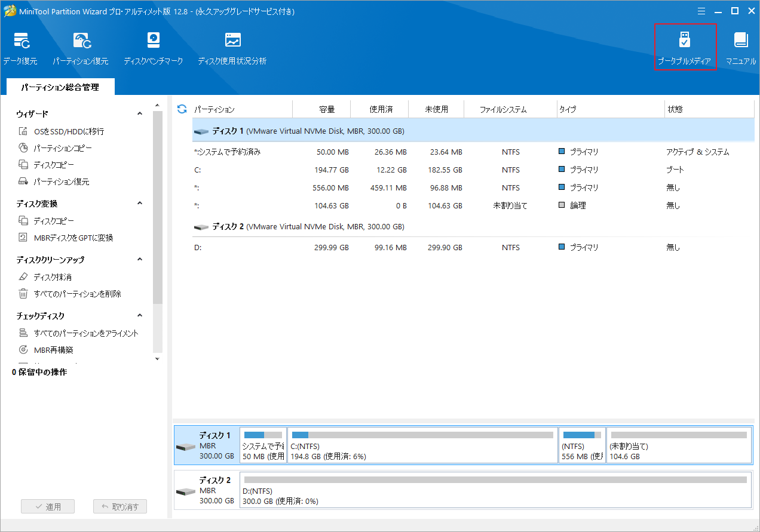This screenshot has width=760, height=532.
Task: Sort by the タイプ column header
Action: click(610, 109)
